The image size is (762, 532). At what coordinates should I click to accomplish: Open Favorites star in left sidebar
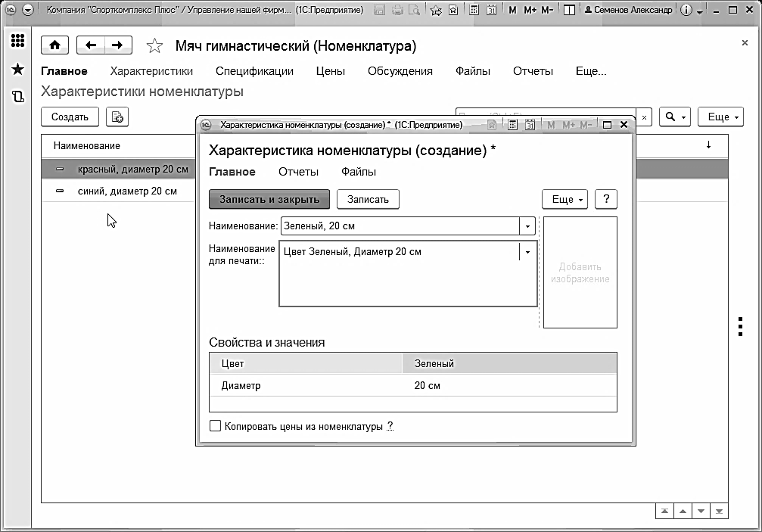[17, 70]
